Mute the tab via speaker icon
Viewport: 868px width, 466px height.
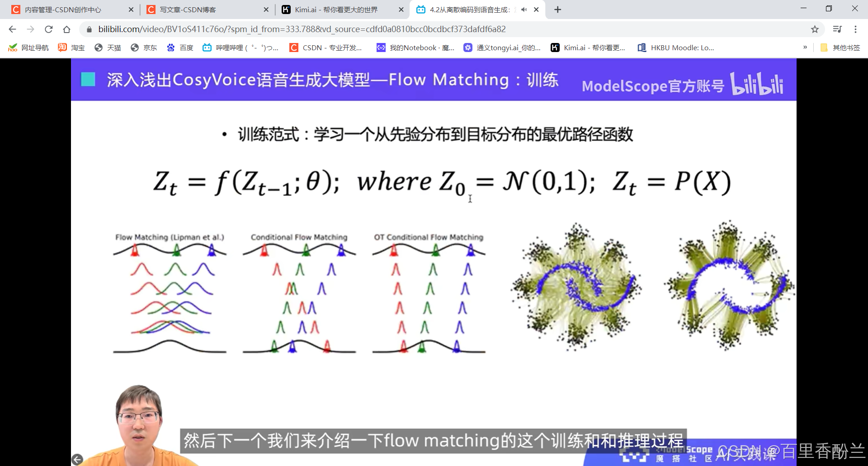[x=524, y=10]
